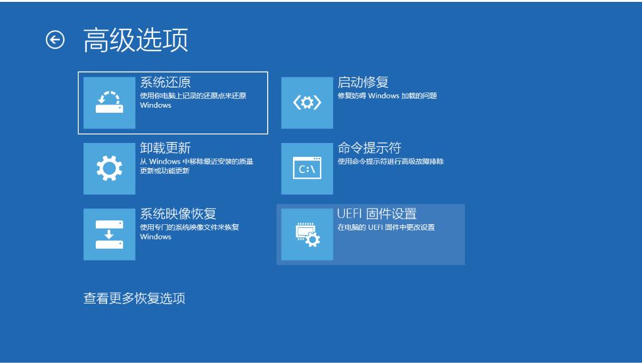Open 卸载更新 to remove recent updates
This screenshot has width=642, height=364.
(x=170, y=168)
